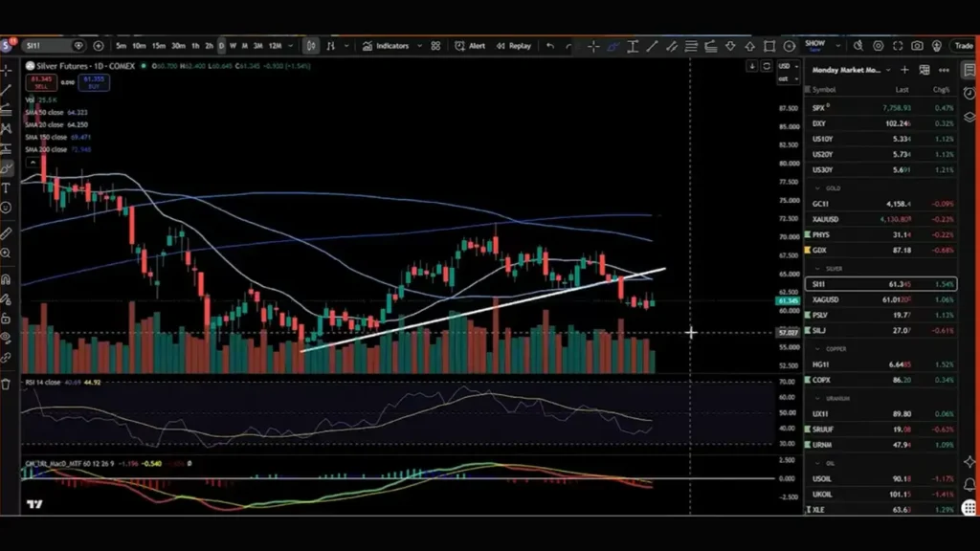
Task: Switch to the 1h timeframe
Action: click(x=195, y=46)
